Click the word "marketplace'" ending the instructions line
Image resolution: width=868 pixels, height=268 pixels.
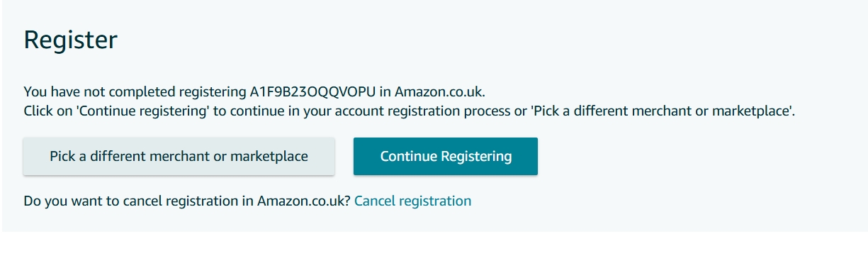[753, 112]
